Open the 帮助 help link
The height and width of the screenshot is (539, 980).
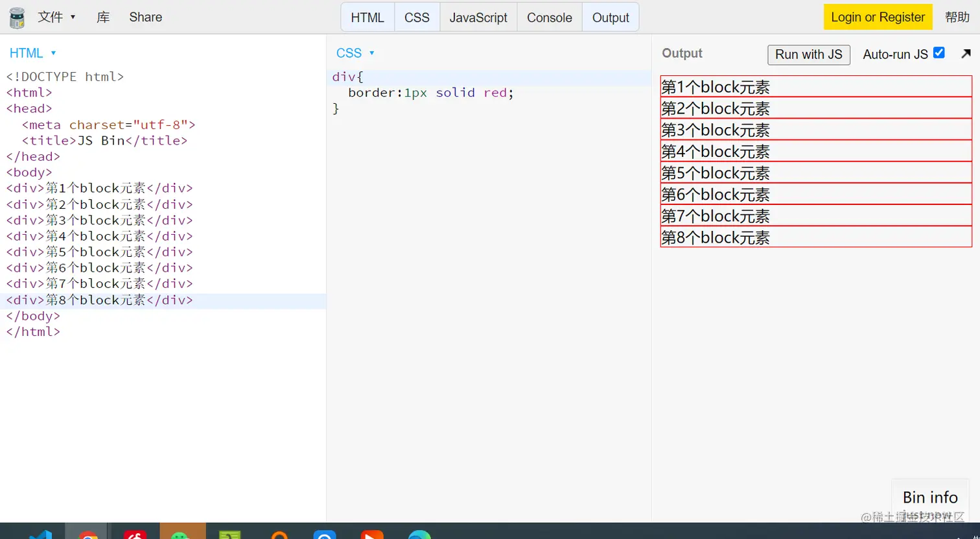pos(957,17)
